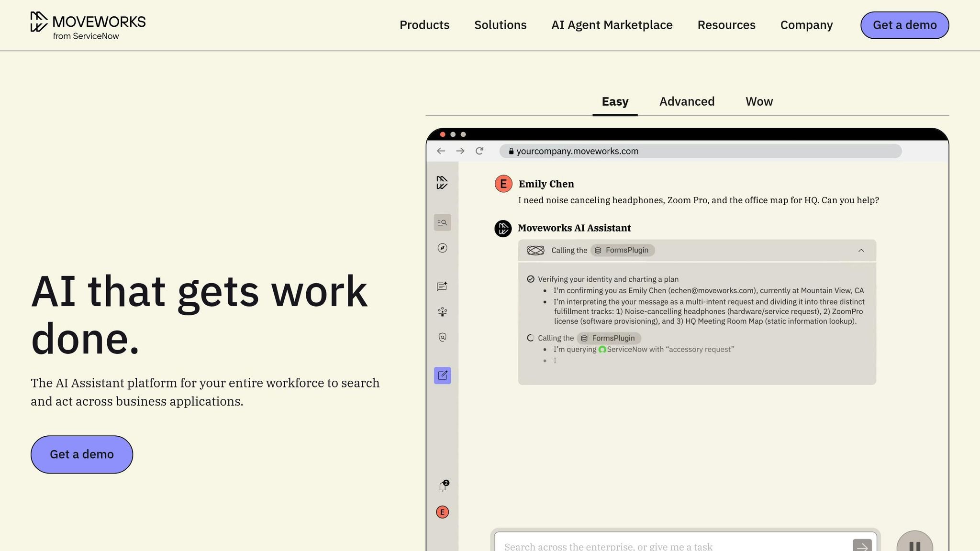Select the compass explore icon in sidebar
The height and width of the screenshot is (551, 980).
pos(442,248)
